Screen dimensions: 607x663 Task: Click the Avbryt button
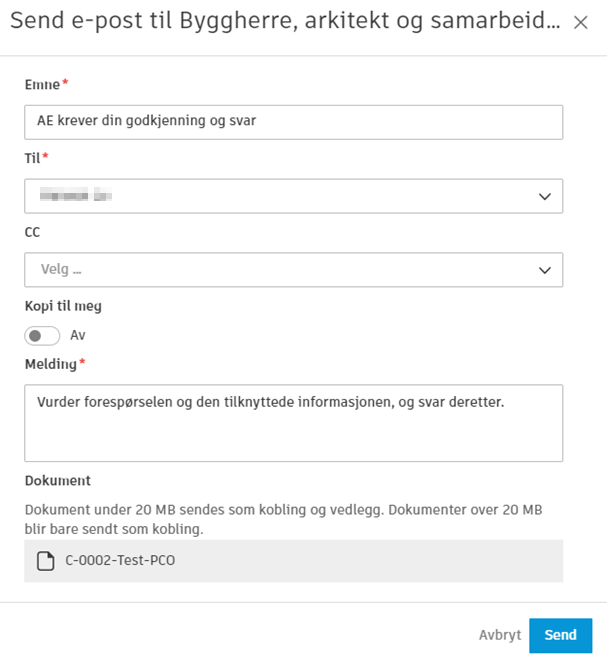click(500, 635)
